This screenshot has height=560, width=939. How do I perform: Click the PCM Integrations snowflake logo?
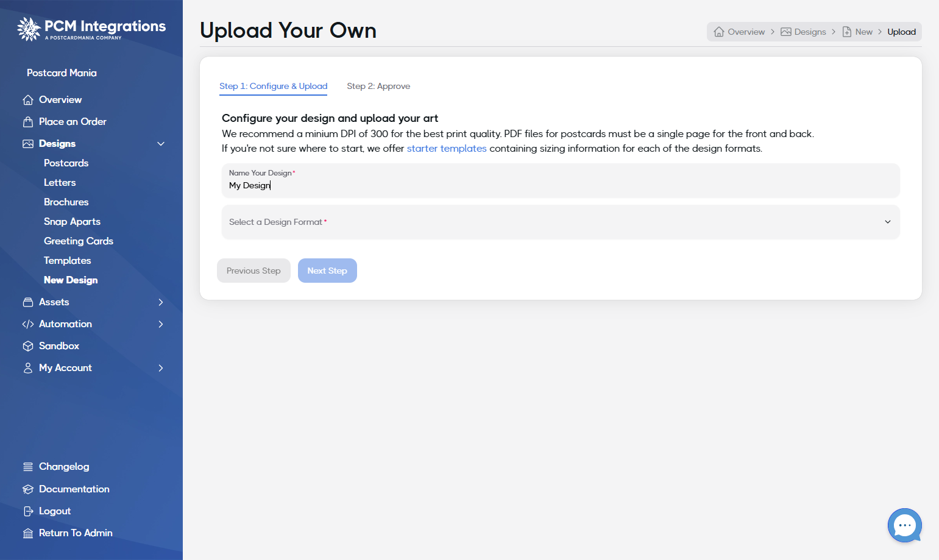point(29,29)
